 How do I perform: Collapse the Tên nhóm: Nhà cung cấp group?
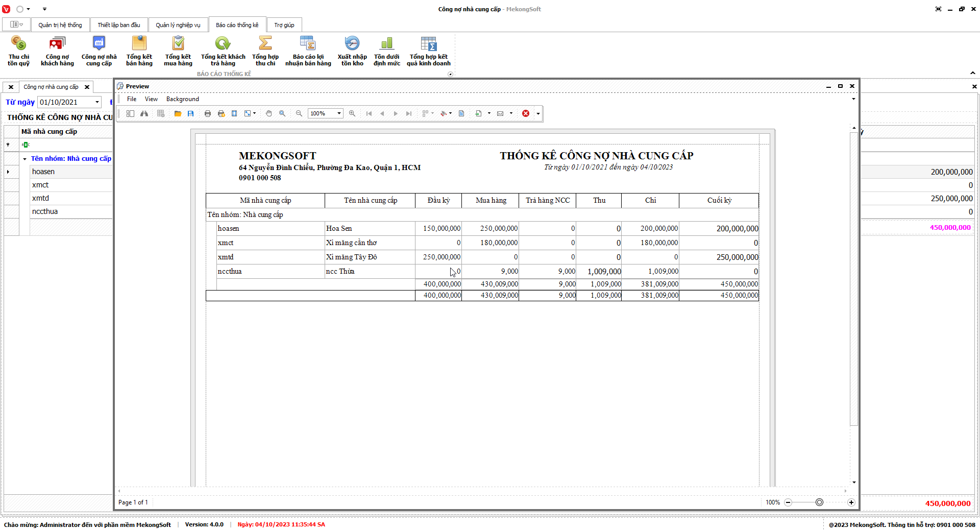tap(24, 159)
